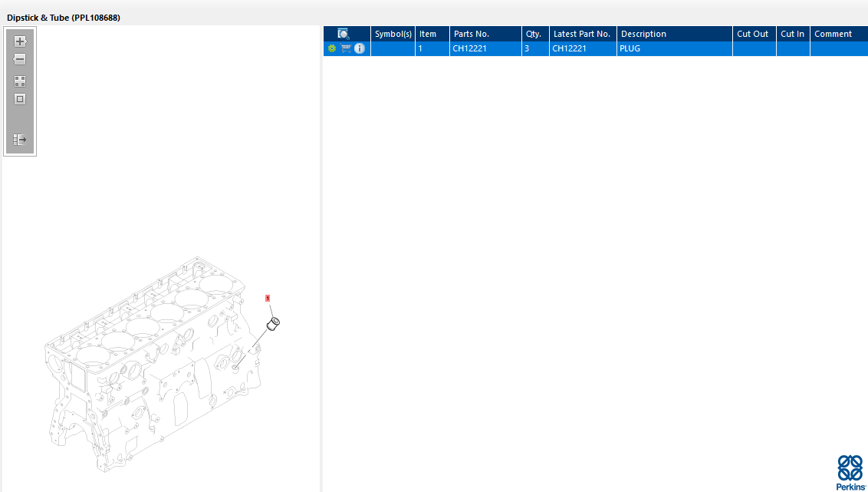Select item number 1 cell
This screenshot has height=492, width=868.
(432, 49)
